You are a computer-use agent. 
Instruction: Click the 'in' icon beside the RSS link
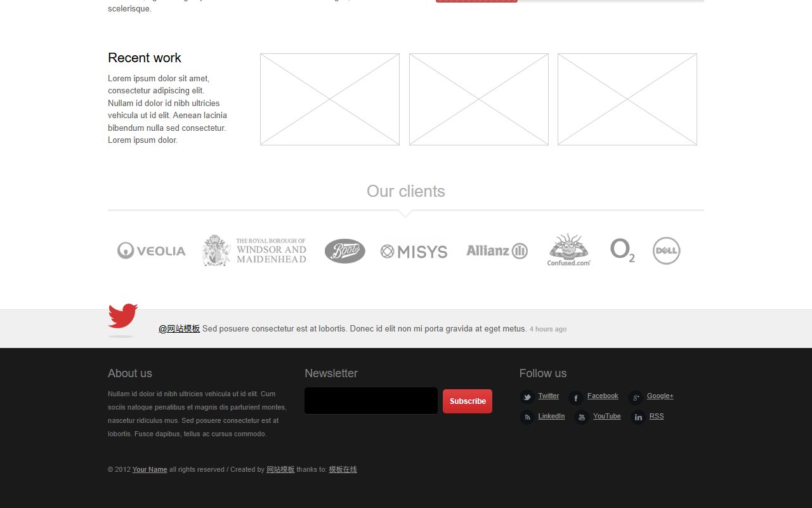pos(638,417)
